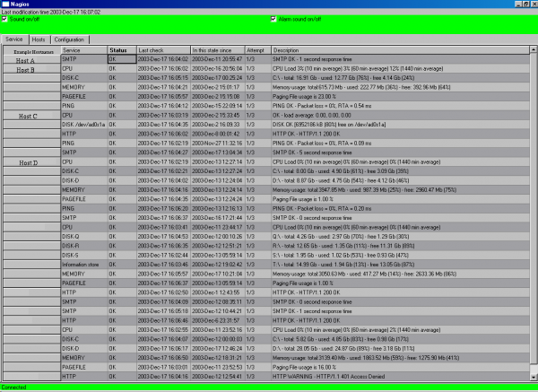Click the Service column header

(x=83, y=50)
